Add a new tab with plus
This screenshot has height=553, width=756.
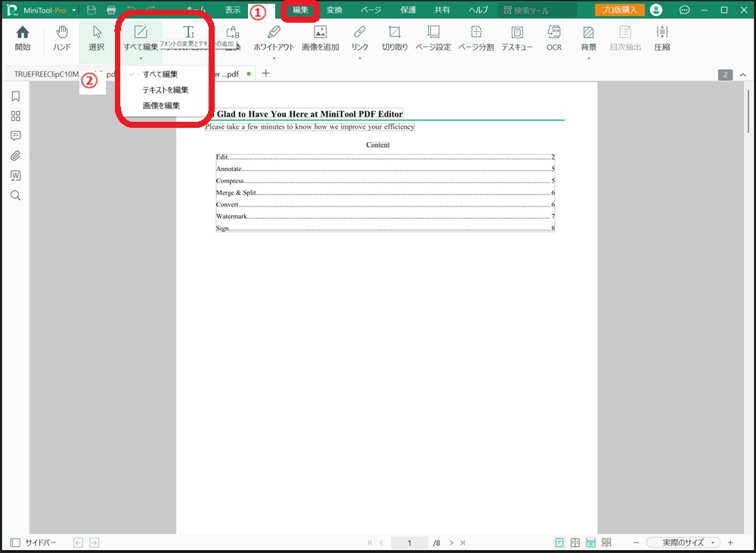coord(265,73)
